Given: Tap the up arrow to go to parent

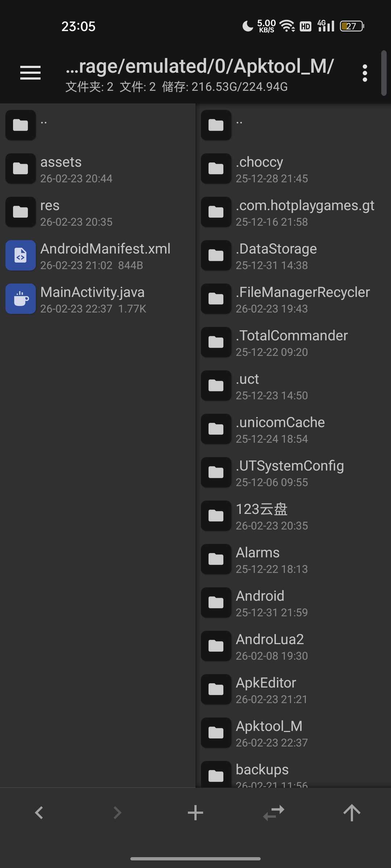Looking at the screenshot, I should (x=352, y=813).
